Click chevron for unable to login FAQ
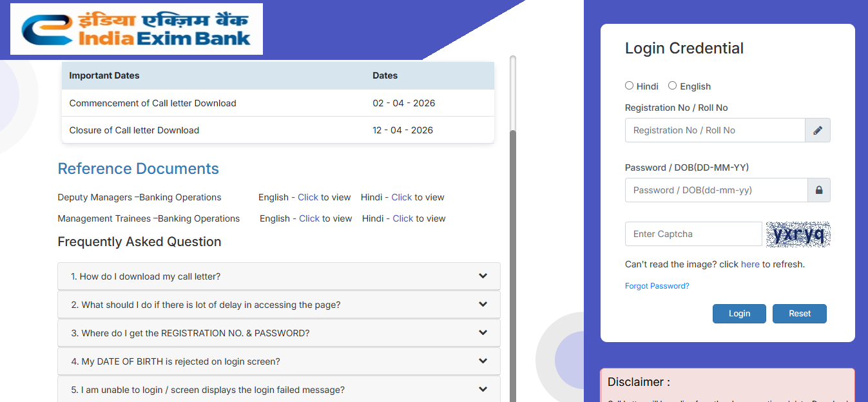 tap(483, 390)
